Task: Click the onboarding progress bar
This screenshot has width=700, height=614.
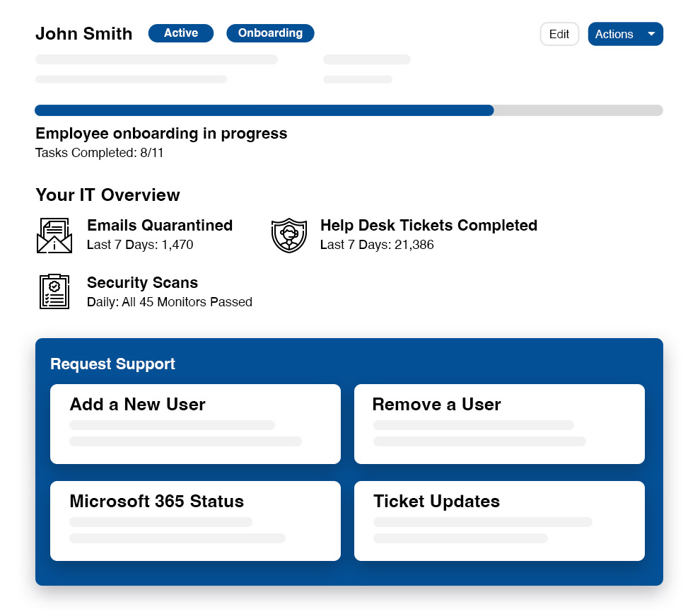Action: pos(349,110)
